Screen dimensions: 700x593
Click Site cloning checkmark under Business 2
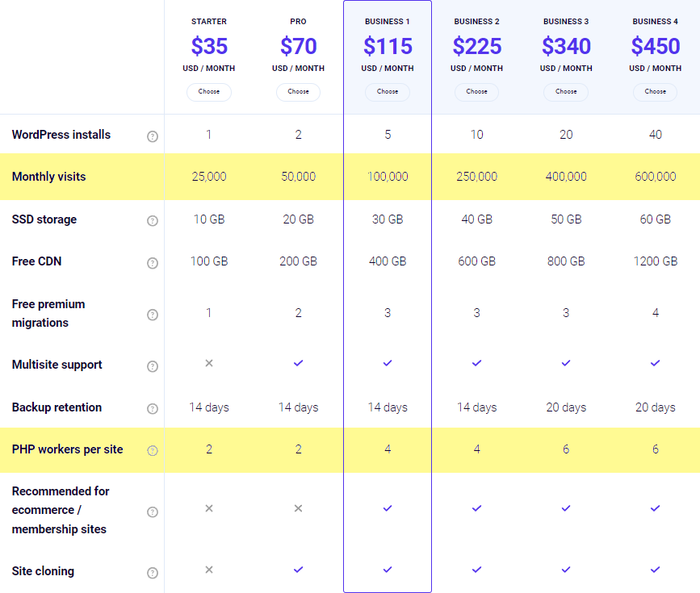tap(477, 570)
